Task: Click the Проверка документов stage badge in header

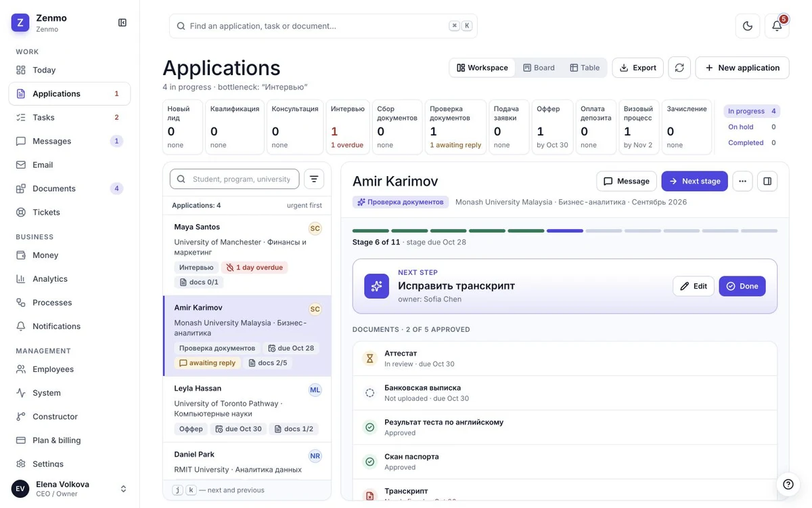Action: 401,202
